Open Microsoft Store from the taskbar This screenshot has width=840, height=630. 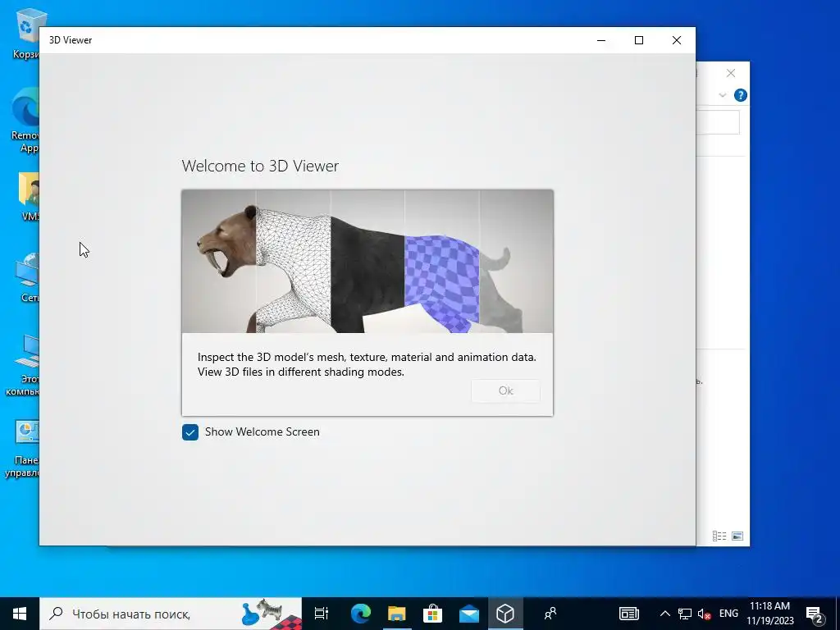[433, 614]
